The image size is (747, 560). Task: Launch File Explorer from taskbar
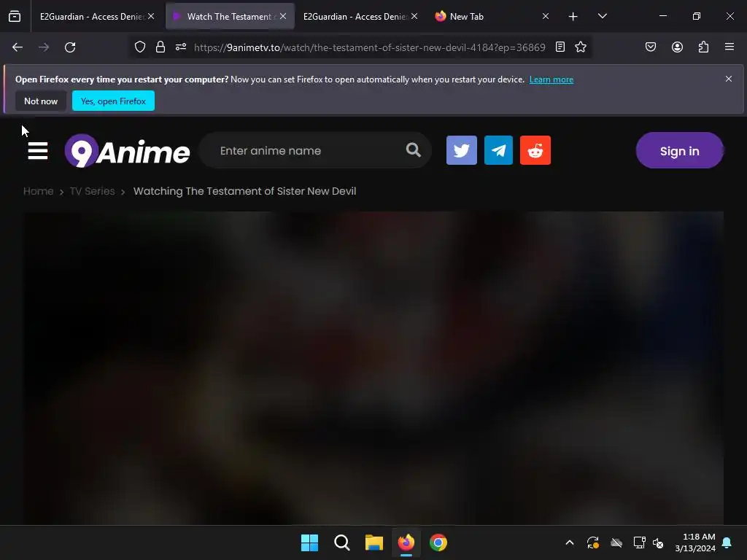(x=374, y=542)
